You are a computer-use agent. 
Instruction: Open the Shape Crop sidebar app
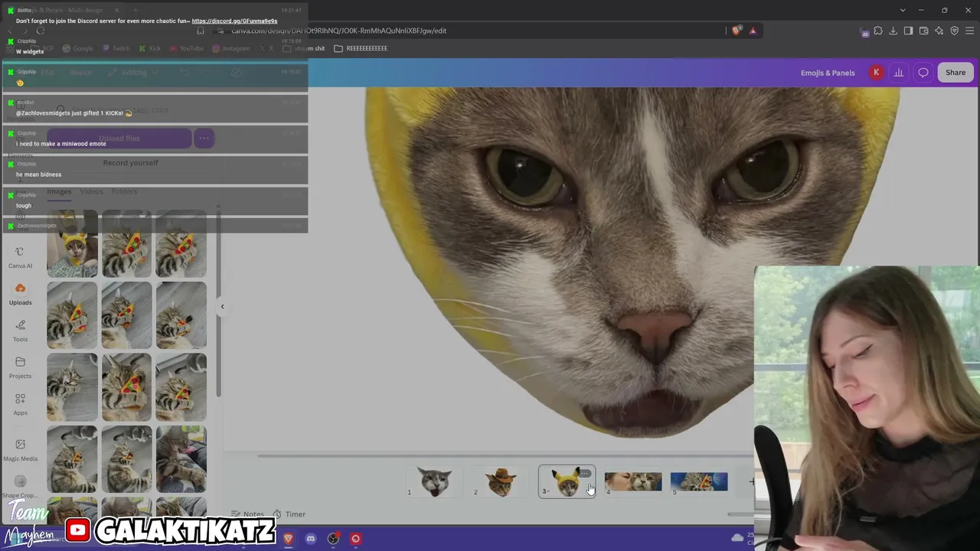20,486
